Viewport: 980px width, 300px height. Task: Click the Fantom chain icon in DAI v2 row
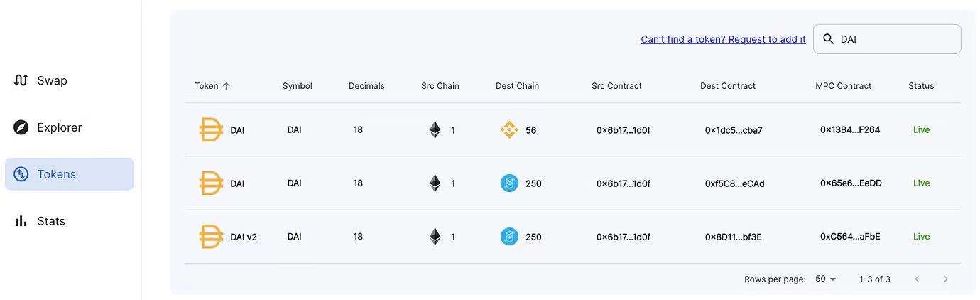tap(509, 237)
